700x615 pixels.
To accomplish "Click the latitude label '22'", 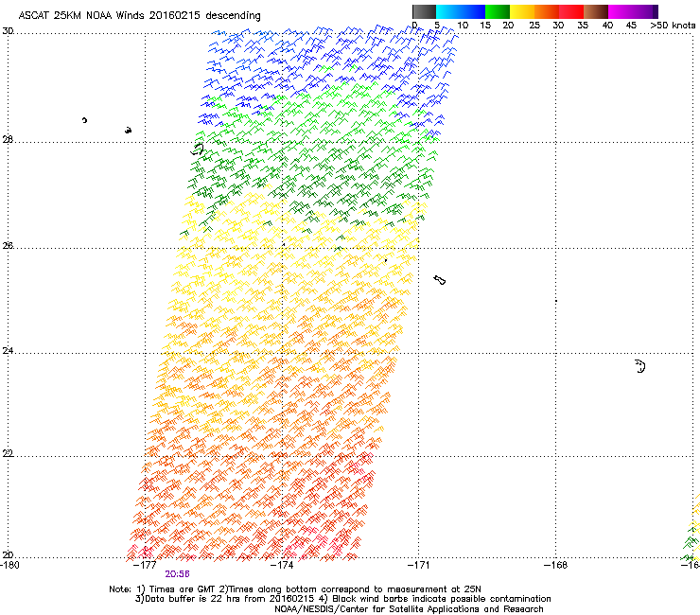I will tap(8, 454).
